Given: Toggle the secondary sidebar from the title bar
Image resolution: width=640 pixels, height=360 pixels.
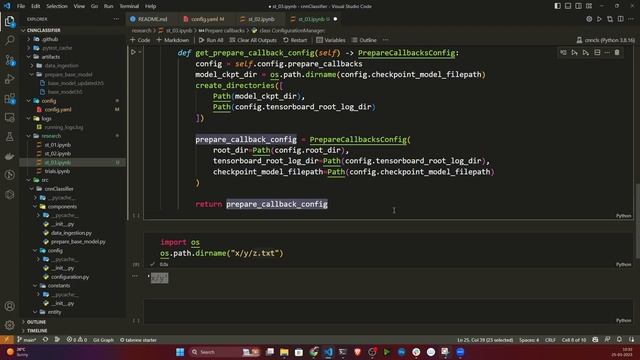Looking at the screenshot, I should click(578, 6).
